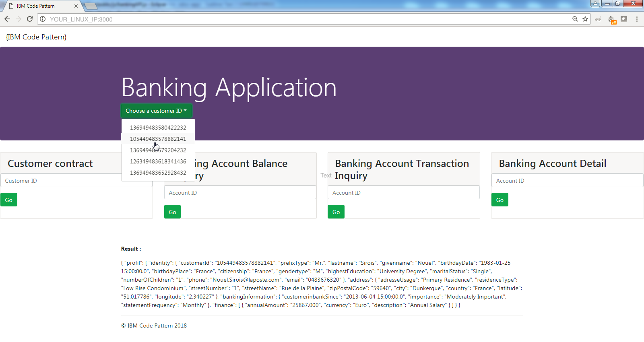Click Go in Account Balance Inquiry card
Screen dimensions: 644x342
(x=172, y=212)
